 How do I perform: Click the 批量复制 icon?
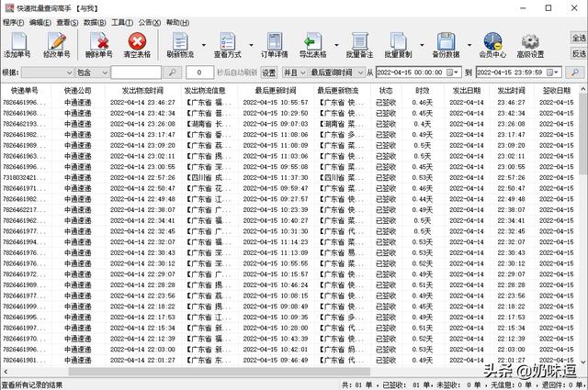(399, 43)
